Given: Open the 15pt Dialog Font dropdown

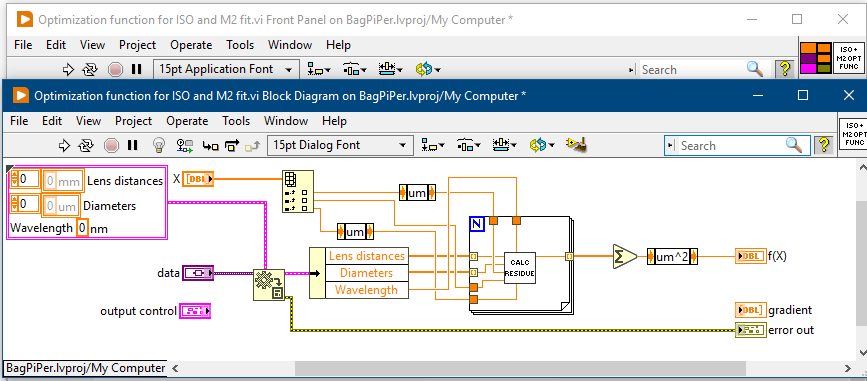Looking at the screenshot, I should point(340,145).
